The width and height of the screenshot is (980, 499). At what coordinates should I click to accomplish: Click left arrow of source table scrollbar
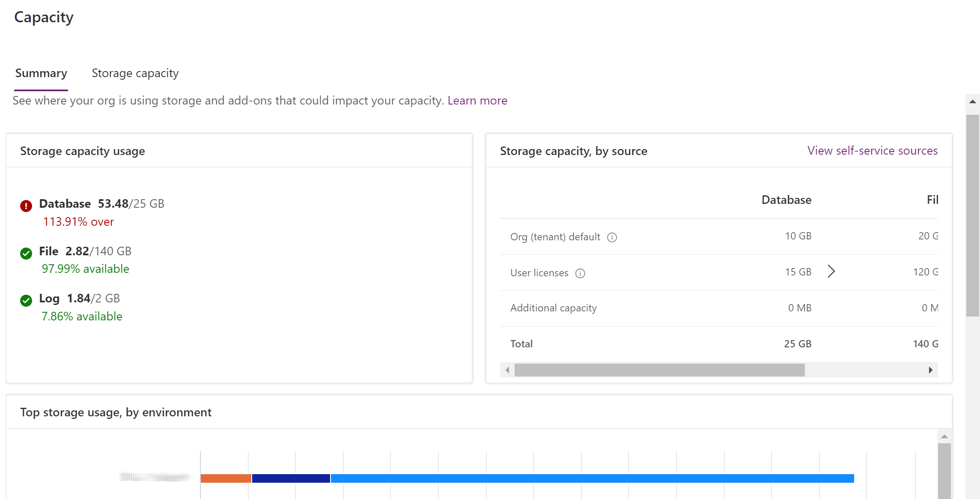tap(507, 370)
